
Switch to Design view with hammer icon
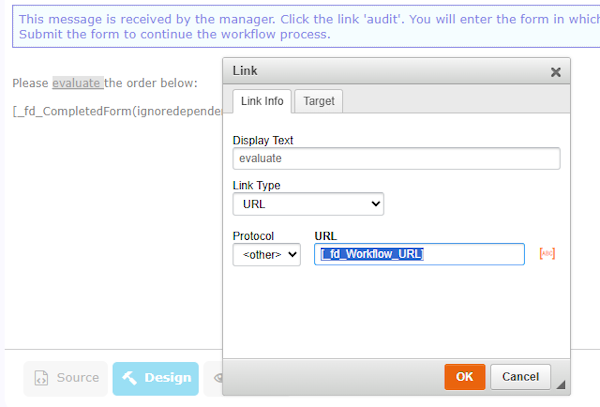(156, 378)
